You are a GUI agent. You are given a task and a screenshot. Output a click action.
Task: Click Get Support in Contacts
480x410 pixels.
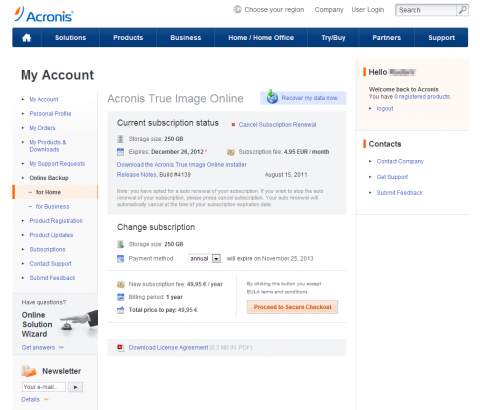(392, 177)
